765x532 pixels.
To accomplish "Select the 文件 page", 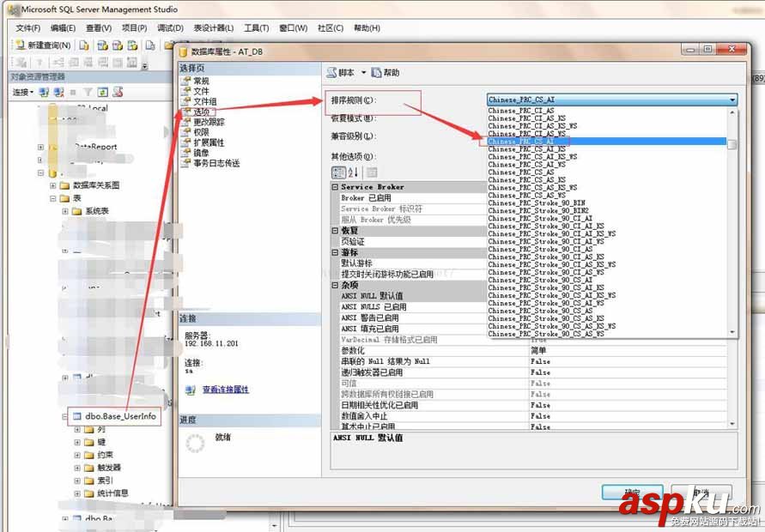I will (x=201, y=91).
